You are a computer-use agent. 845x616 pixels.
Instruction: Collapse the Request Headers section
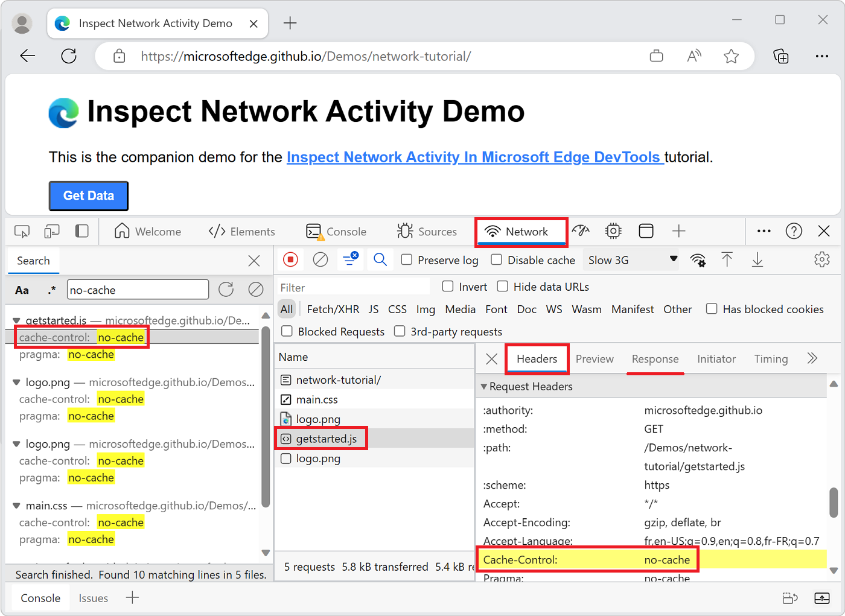(485, 386)
